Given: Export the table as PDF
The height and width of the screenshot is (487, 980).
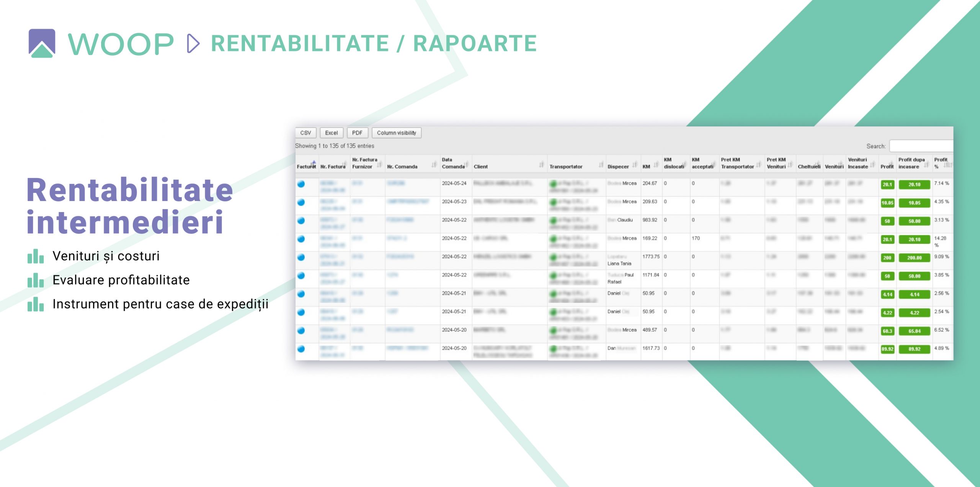Looking at the screenshot, I should click(x=357, y=133).
